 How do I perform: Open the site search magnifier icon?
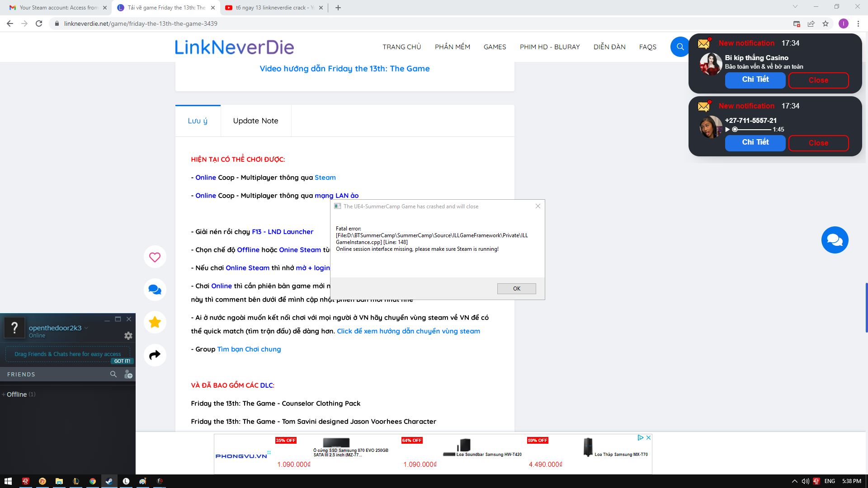click(x=680, y=47)
